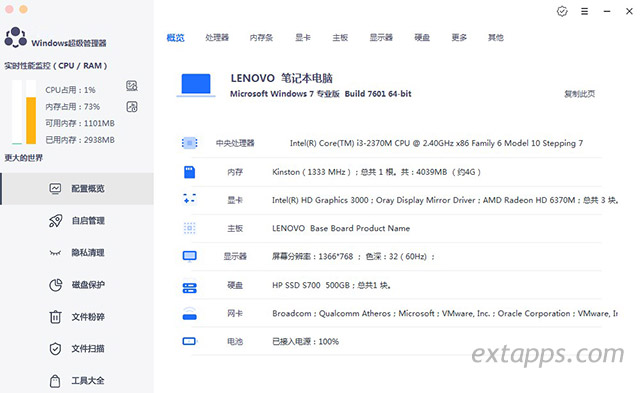Screen dimensions: 640x393
Task: Switch to the 其他 tab
Action: pos(496,38)
